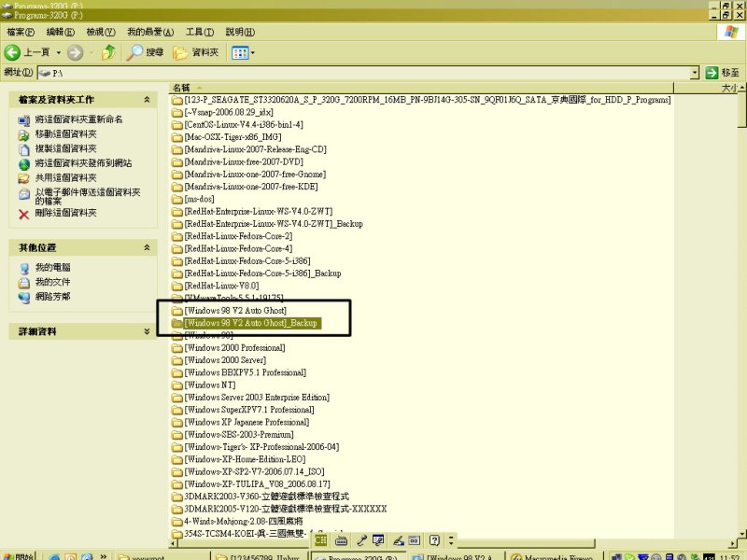Click the microphone icon on language bar
The width and height of the screenshot is (747, 560).
point(361,540)
